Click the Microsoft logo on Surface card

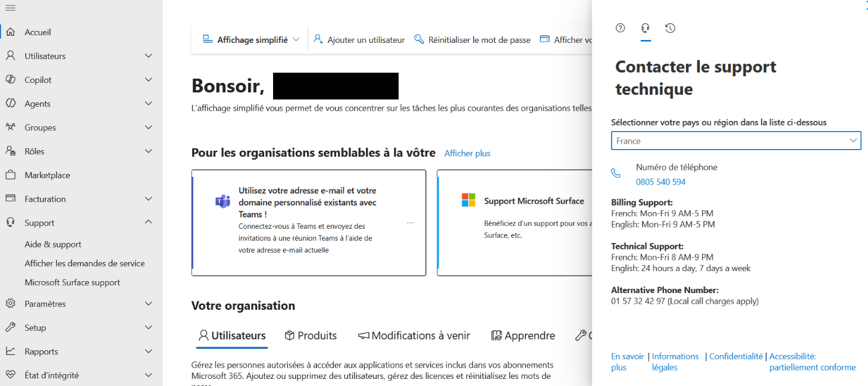[x=469, y=200]
